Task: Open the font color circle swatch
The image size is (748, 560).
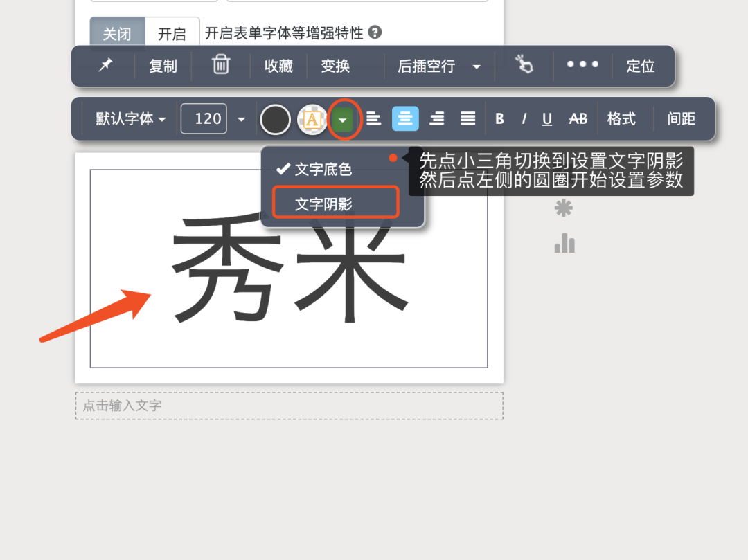Action: tap(275, 118)
